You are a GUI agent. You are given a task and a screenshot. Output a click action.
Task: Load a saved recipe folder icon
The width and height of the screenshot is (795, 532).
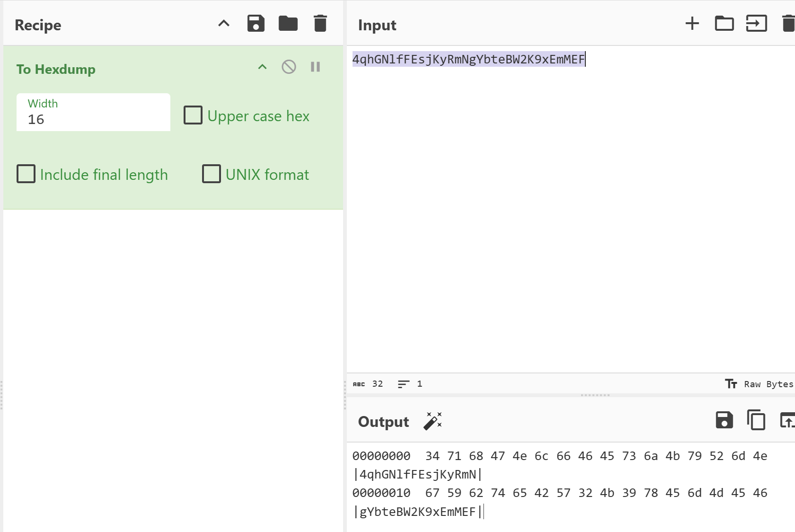click(288, 24)
